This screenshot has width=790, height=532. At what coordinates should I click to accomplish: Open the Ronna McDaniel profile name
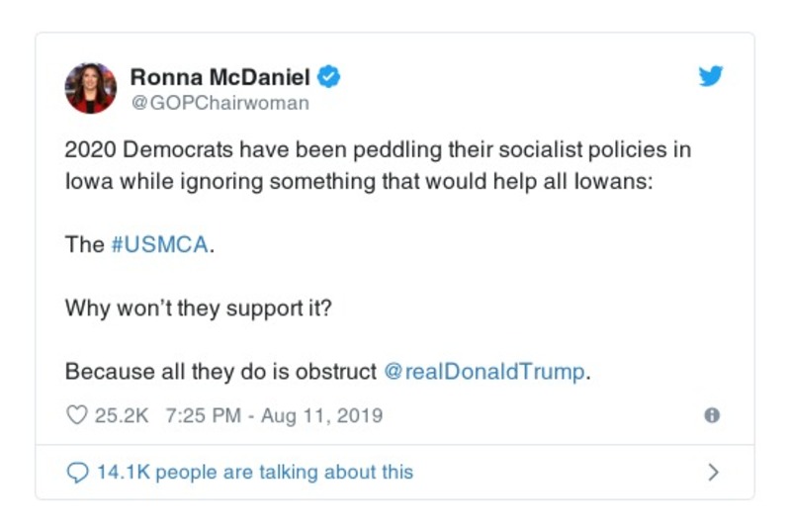[x=220, y=77]
